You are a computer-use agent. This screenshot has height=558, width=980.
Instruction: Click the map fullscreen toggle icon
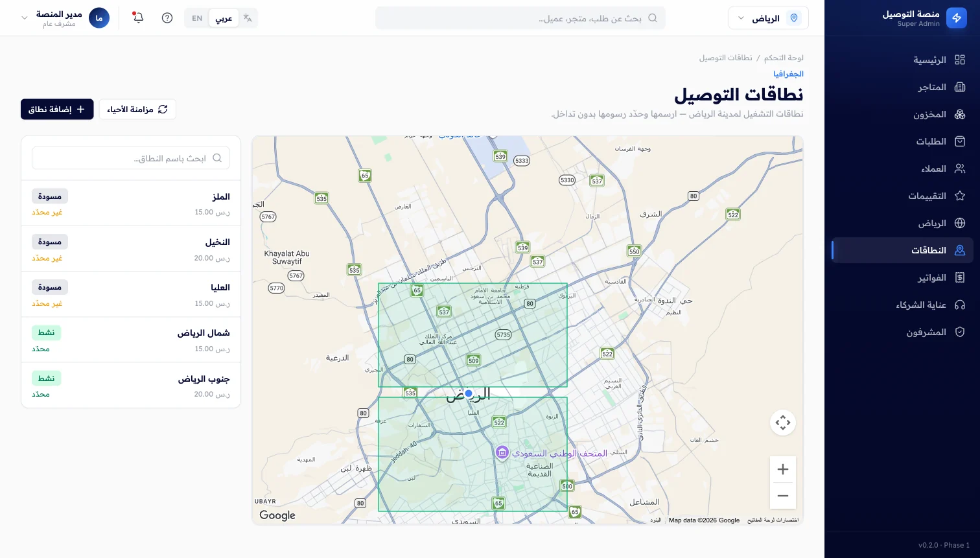click(x=783, y=423)
